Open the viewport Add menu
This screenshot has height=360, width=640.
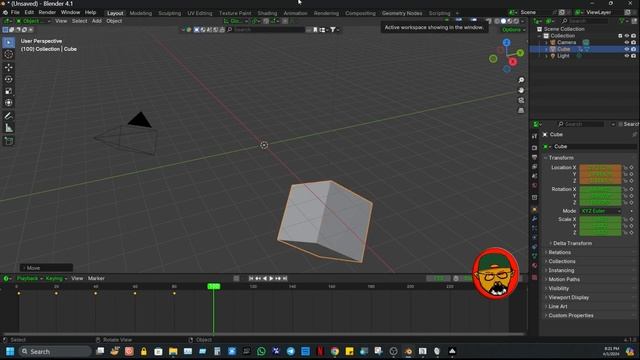point(96,21)
